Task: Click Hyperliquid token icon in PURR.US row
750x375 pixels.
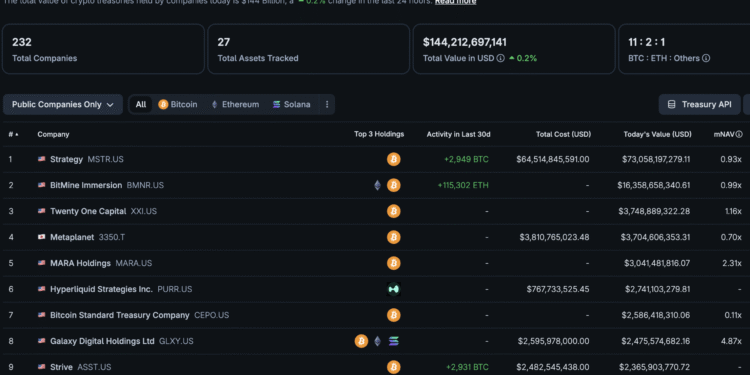Action: 394,289
